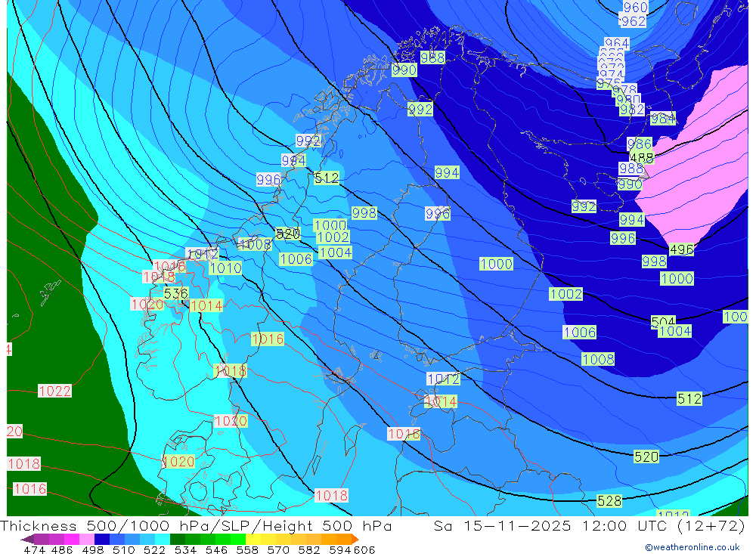This screenshot has width=756, height=554.
Task: Select the dark blue swatch in the legend
Action: (x=102, y=539)
